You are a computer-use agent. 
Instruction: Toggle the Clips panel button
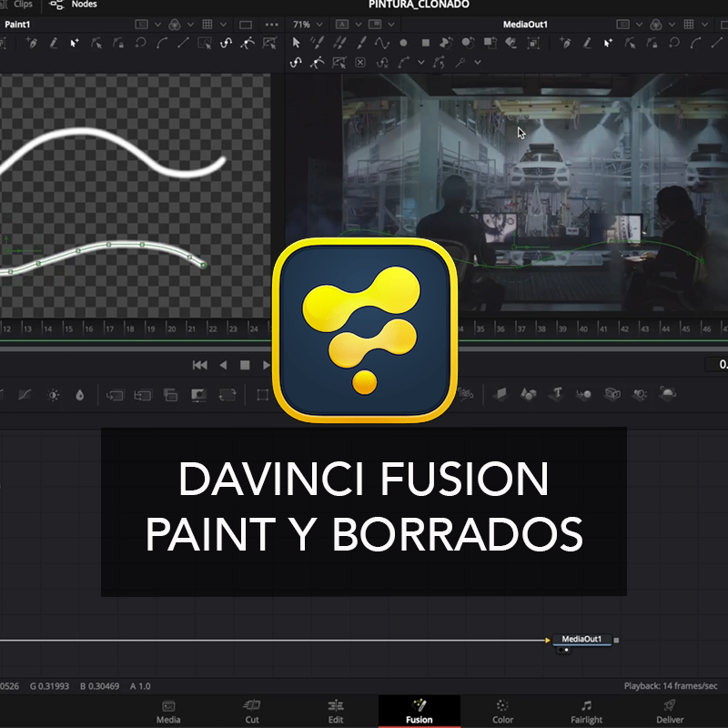(x=17, y=5)
